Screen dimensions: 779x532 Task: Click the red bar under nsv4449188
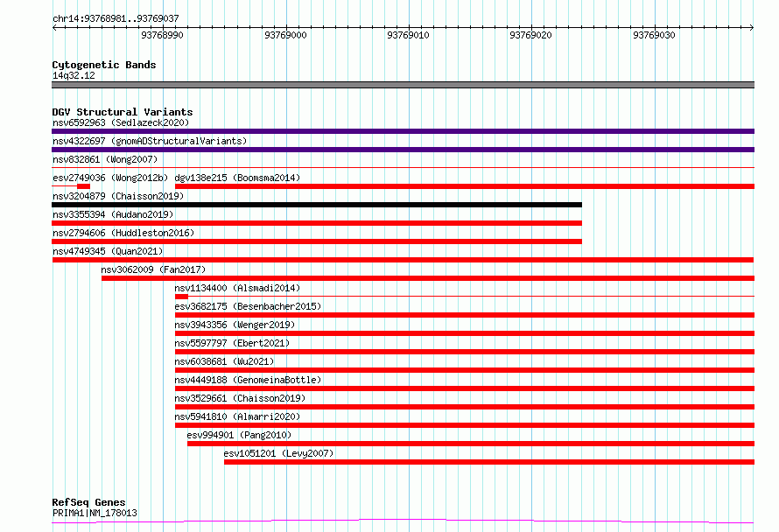[465, 388]
